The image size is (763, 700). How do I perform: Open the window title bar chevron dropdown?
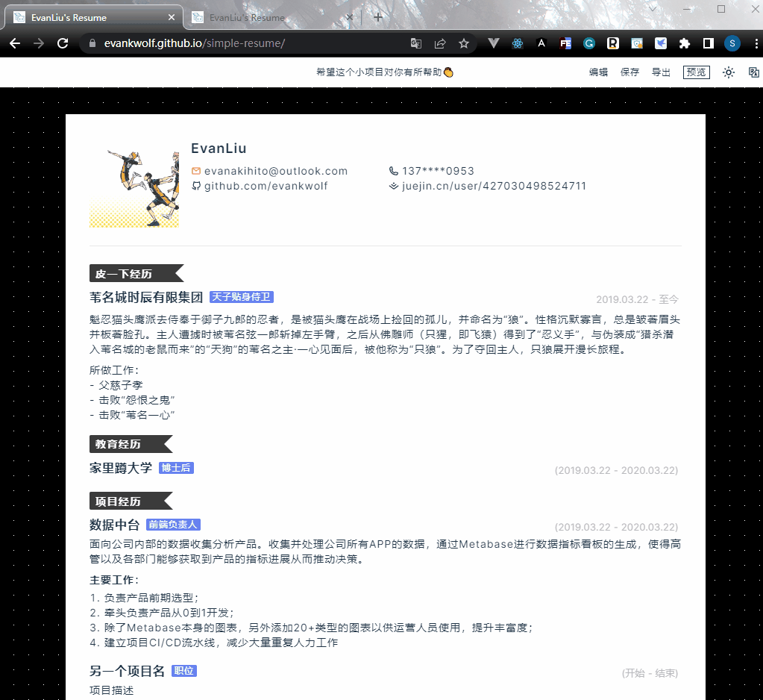pos(653,8)
